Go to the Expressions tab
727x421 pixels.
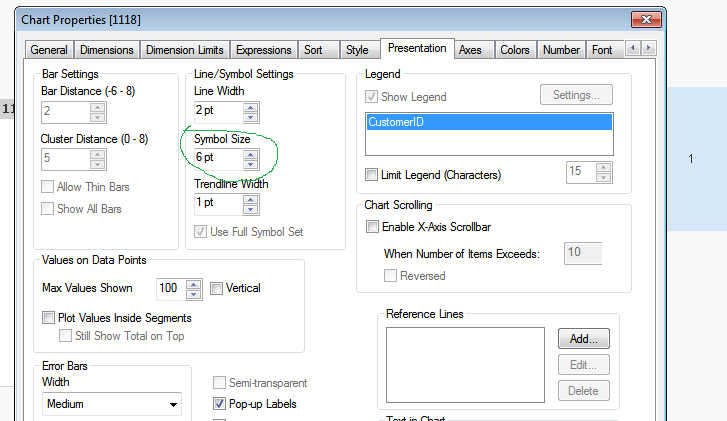tap(264, 49)
